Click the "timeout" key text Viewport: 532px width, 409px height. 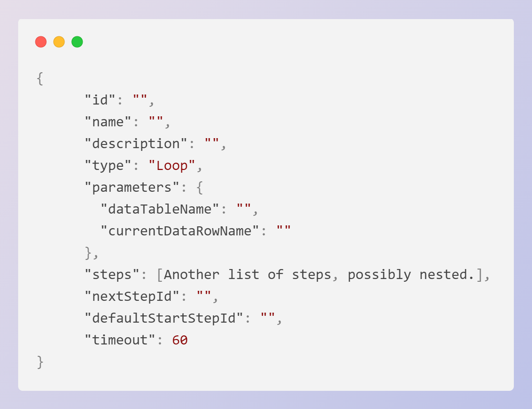(x=120, y=340)
